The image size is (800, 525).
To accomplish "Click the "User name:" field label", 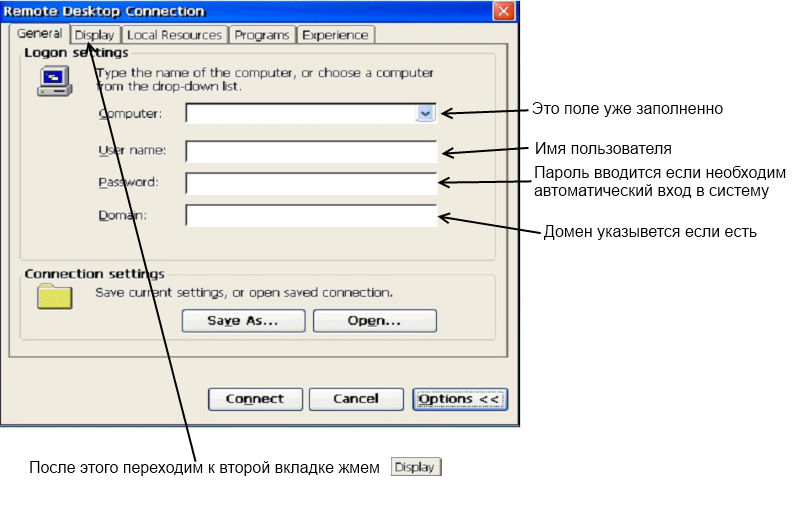I will [x=132, y=151].
